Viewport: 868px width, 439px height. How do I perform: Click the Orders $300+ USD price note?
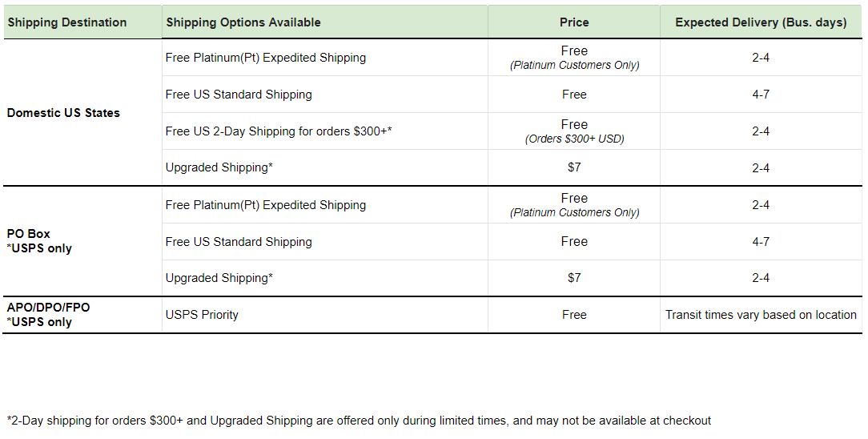pos(575,139)
